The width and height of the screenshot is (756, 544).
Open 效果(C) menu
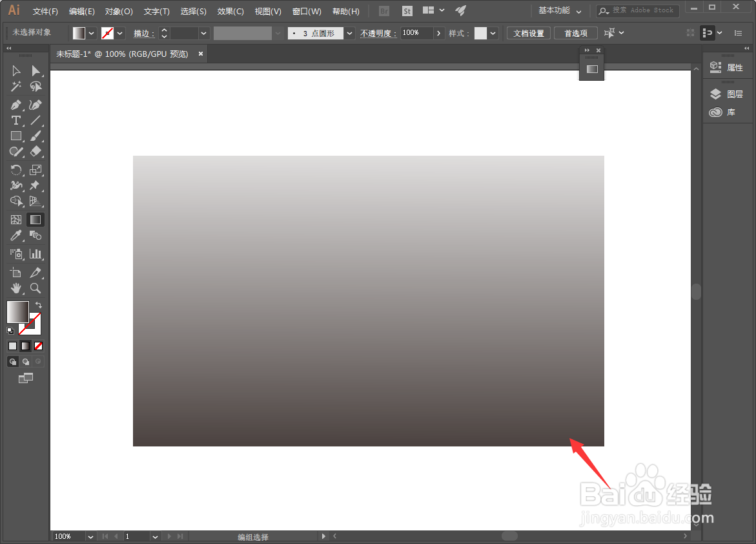tap(230, 11)
